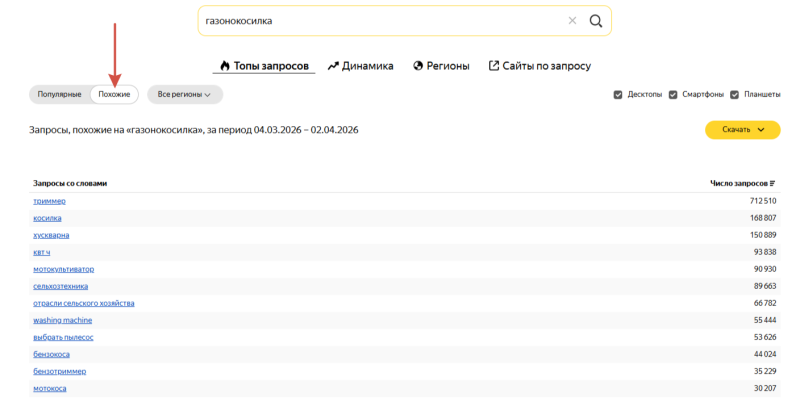This screenshot has width=800, height=398.
Task: Clear the search field with the X icon
Action: [x=572, y=21]
